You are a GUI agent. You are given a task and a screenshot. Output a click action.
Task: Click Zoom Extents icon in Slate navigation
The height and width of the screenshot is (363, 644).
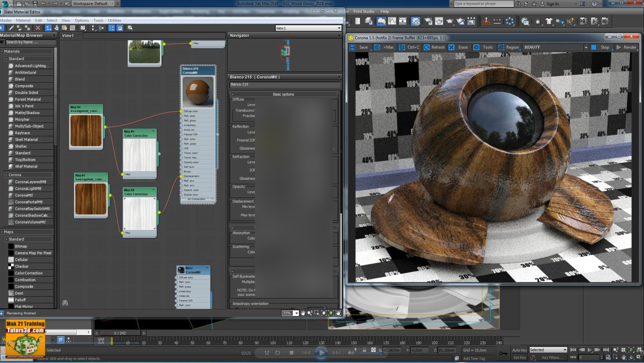tap(324, 313)
